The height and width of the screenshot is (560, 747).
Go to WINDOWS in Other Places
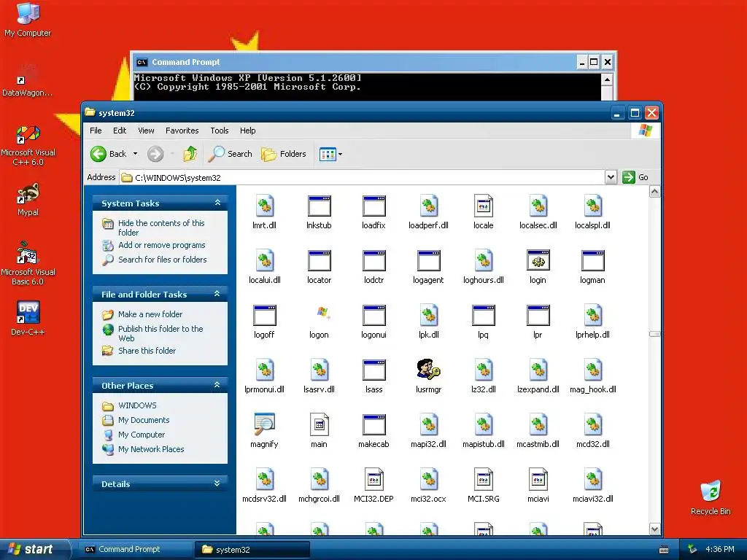coord(137,405)
